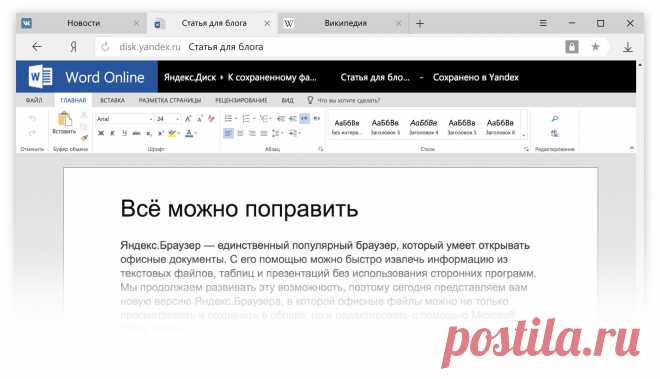Screen dimensions: 660x379
Task: Open the highlight color dropdown arrow
Action: click(178, 133)
